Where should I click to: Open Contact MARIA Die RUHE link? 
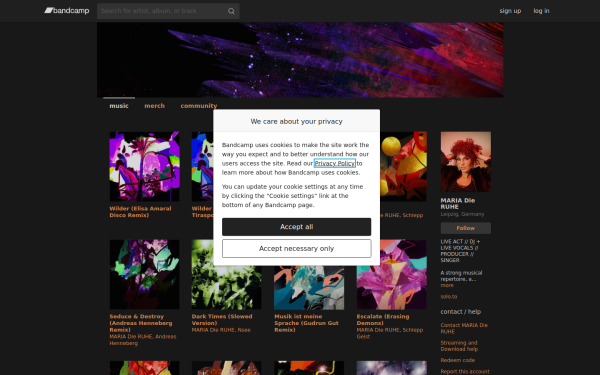tap(464, 328)
